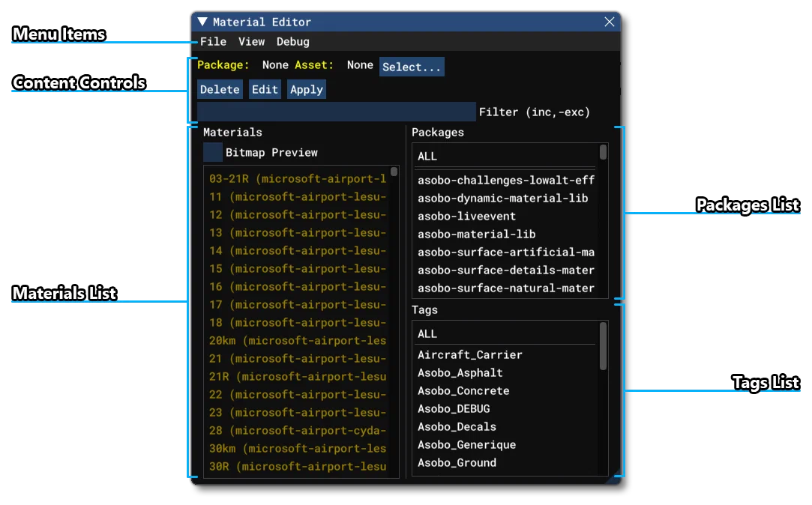The width and height of the screenshot is (812, 505).
Task: Click the Apply button
Action: [x=307, y=89]
